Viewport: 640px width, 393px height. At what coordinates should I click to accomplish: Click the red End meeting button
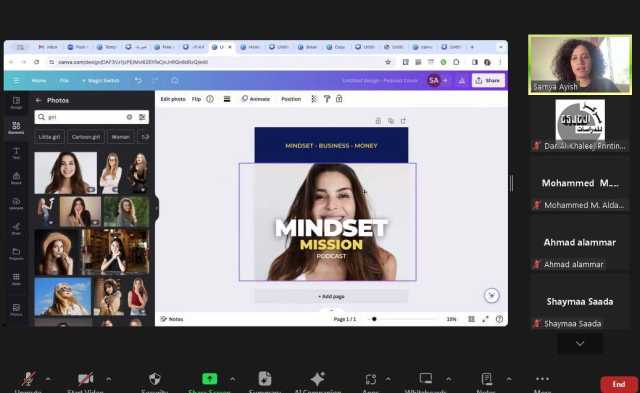point(619,384)
